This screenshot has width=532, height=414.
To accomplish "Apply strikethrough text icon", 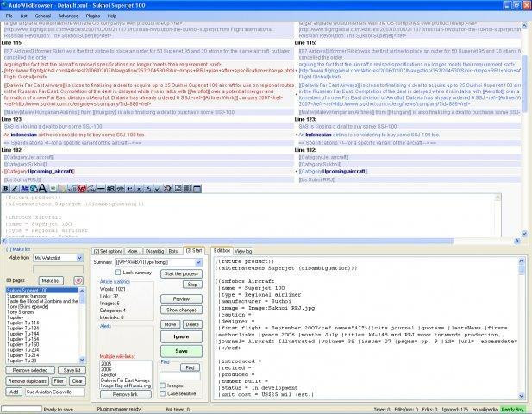I will click(120, 188).
